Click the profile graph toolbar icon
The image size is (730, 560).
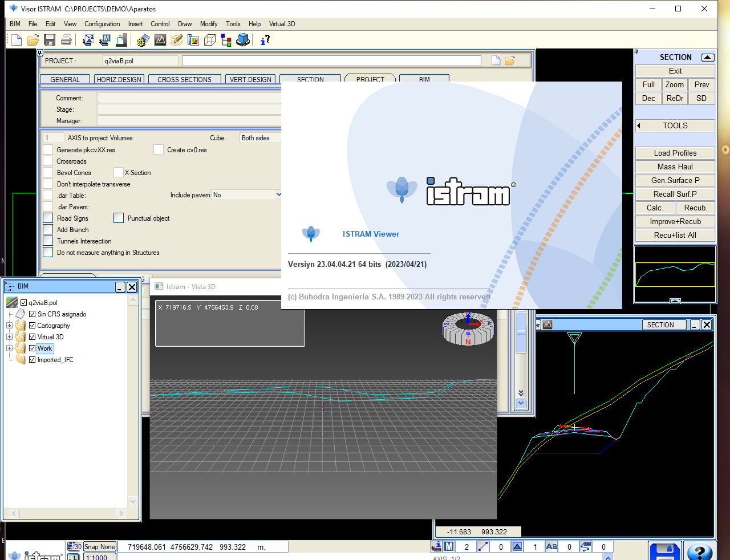[160, 40]
